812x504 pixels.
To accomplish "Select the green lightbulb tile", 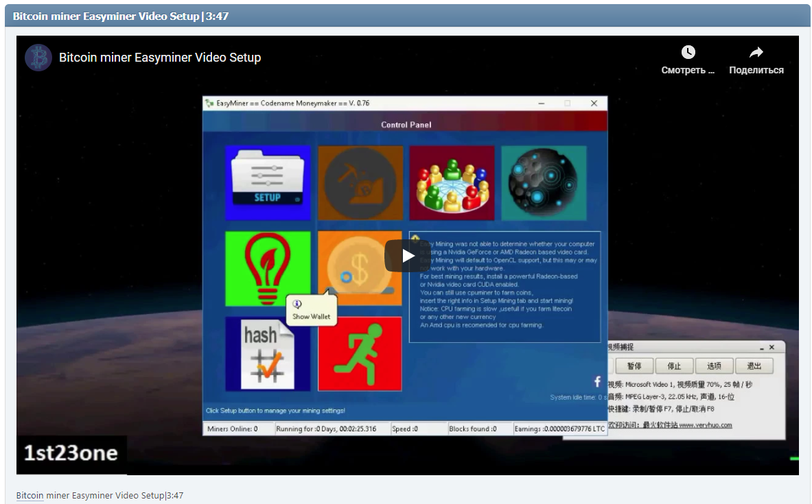I will 268,268.
